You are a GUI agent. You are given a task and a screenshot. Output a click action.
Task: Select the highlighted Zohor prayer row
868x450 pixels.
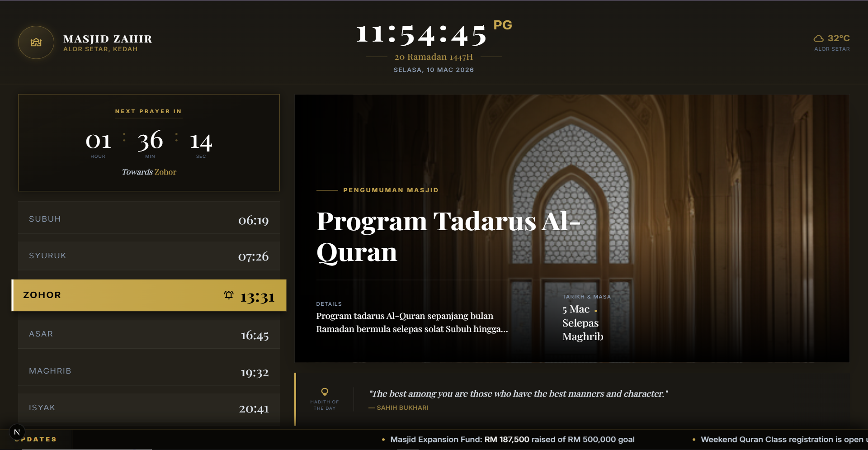pyautogui.click(x=149, y=295)
